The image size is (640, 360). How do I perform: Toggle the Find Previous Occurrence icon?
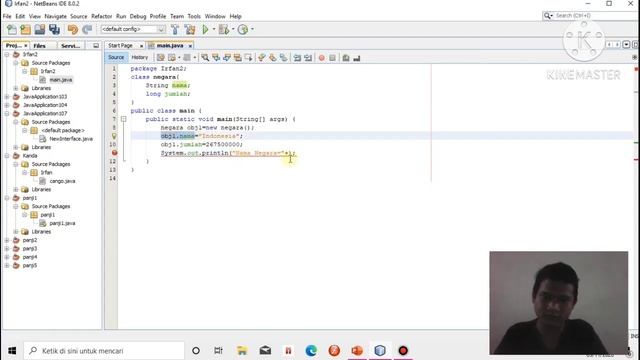(x=216, y=58)
